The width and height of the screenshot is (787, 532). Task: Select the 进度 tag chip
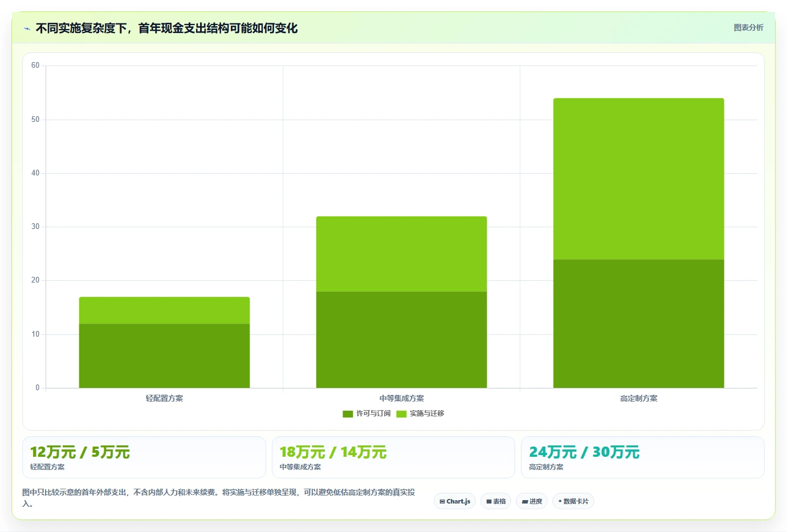click(532, 501)
